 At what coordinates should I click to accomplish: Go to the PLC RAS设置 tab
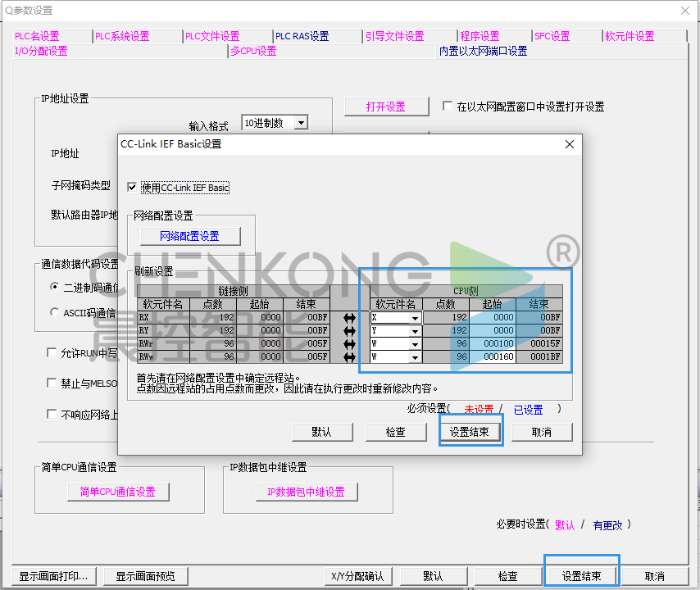[x=302, y=36]
